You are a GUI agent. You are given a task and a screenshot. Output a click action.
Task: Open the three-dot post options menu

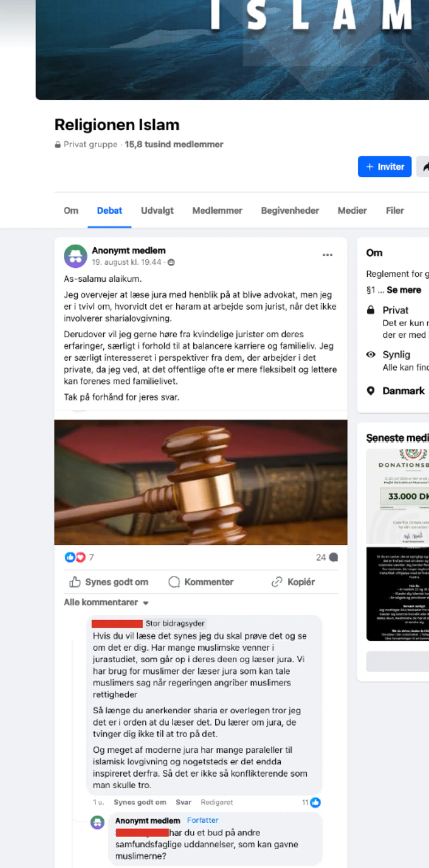coord(327,255)
